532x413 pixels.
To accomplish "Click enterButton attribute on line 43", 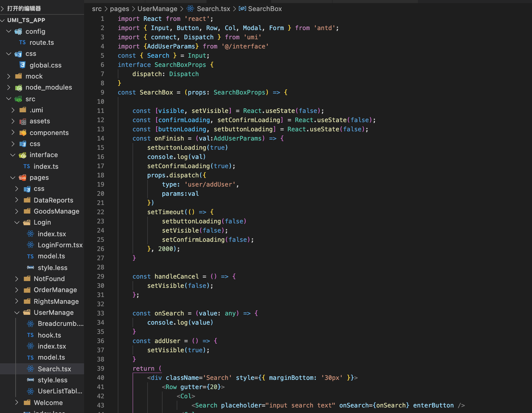I will pos(433,405).
